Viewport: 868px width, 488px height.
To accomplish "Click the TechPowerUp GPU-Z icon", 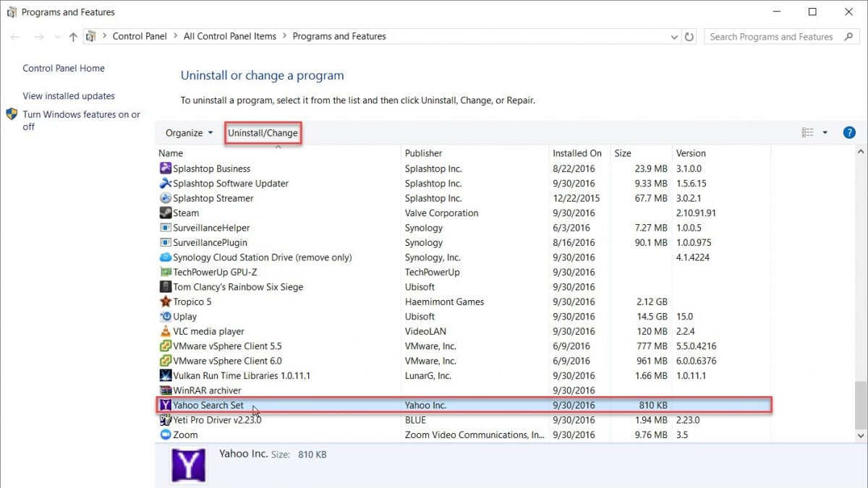I will coord(167,272).
